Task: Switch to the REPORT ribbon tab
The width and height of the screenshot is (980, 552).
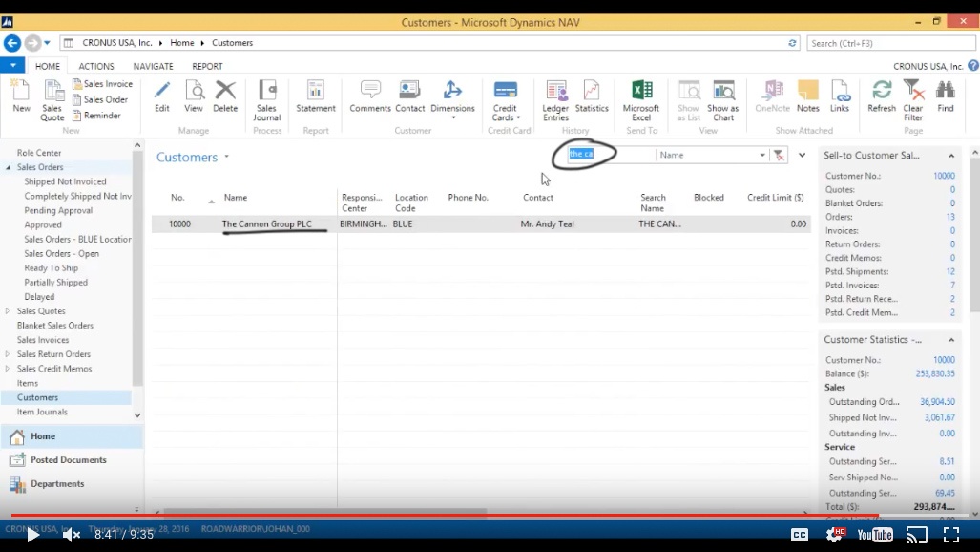Action: pos(207,66)
